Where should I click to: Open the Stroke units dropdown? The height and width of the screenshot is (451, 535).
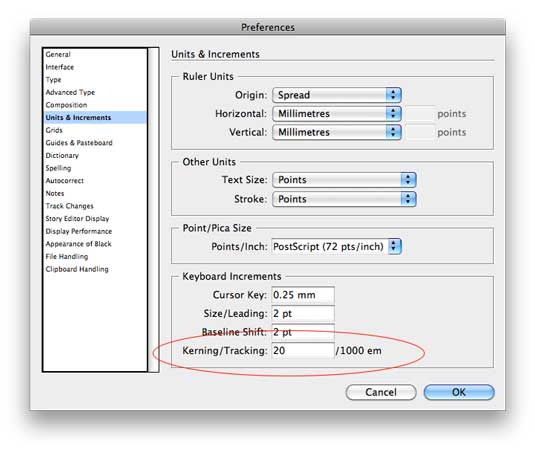344,199
